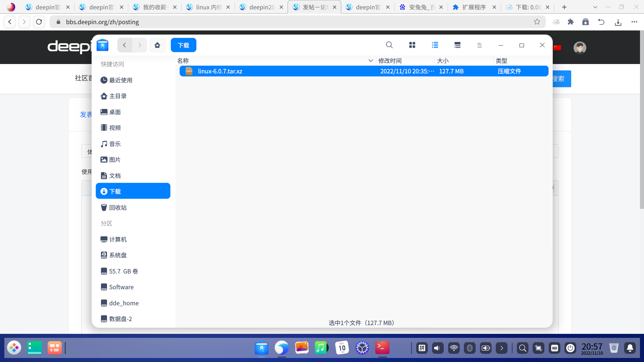Switch to linux 内核 browser tab
The image size is (644, 362).
click(x=208, y=7)
